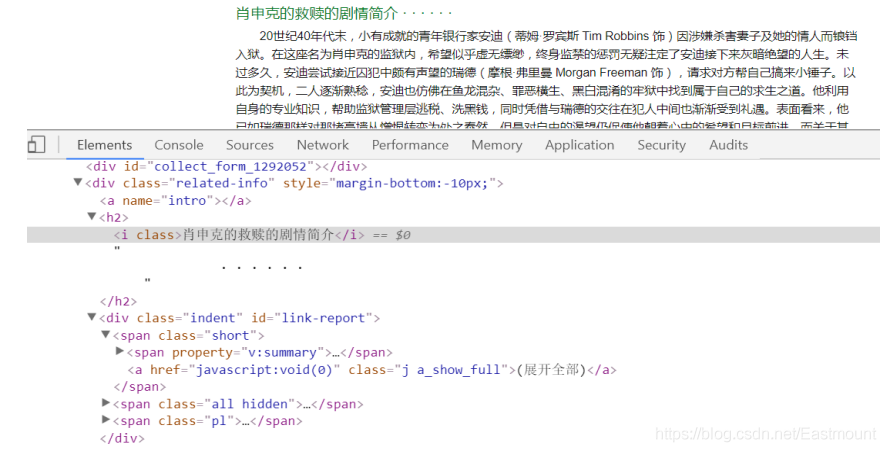The height and width of the screenshot is (452, 886).
Task: Open the Performance tab
Action: [410, 145]
